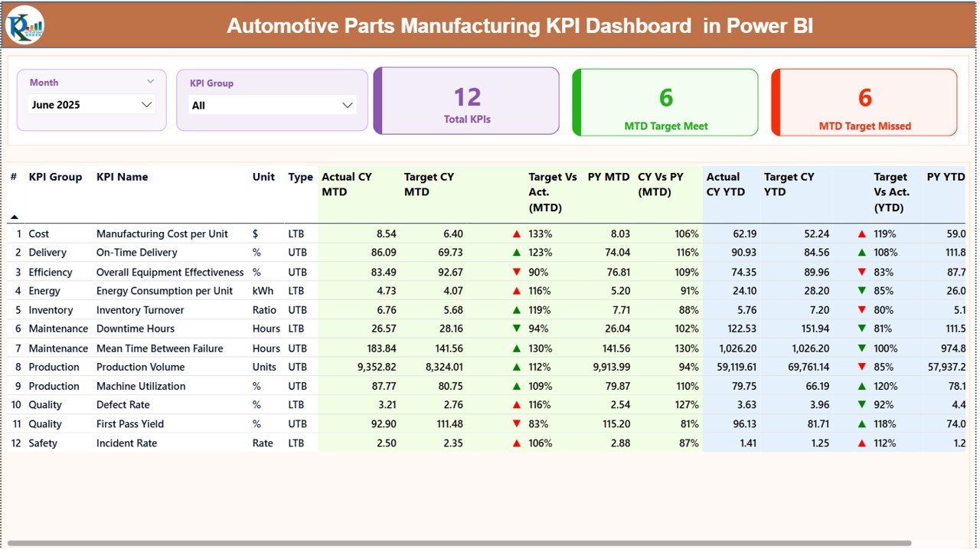Click the red MTD Target Missed card

tap(864, 102)
